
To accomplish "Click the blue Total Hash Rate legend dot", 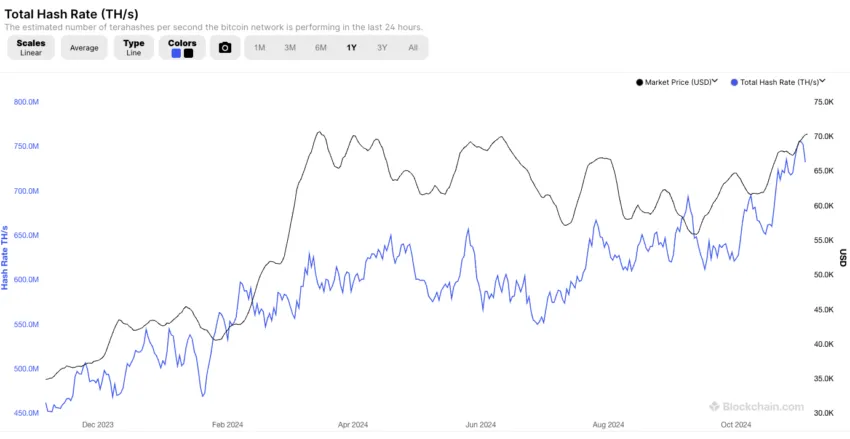I will click(x=736, y=82).
